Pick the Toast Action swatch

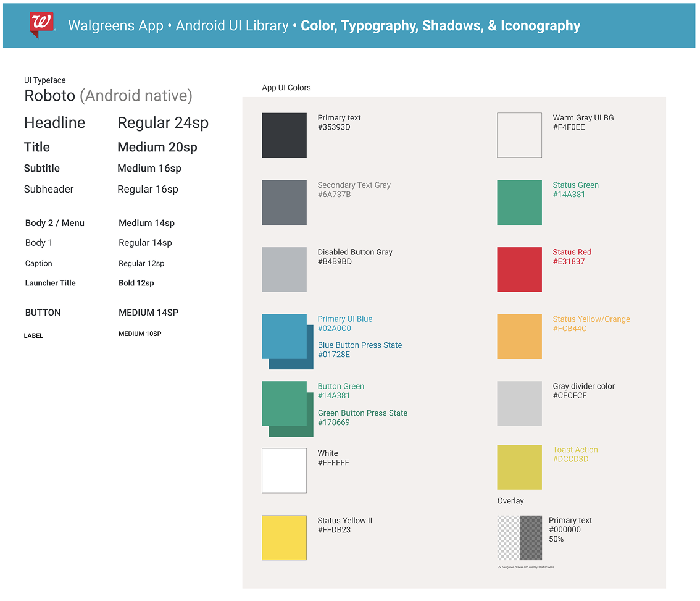pyautogui.click(x=520, y=467)
